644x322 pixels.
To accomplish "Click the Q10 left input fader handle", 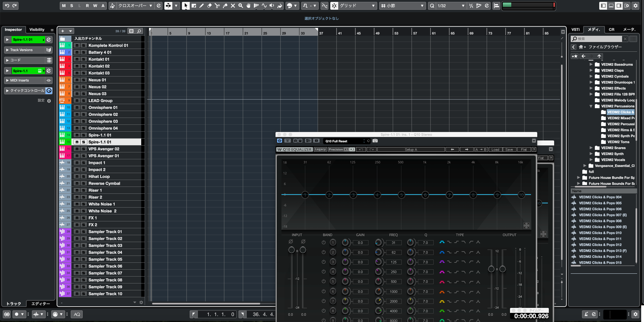I will [291, 250].
